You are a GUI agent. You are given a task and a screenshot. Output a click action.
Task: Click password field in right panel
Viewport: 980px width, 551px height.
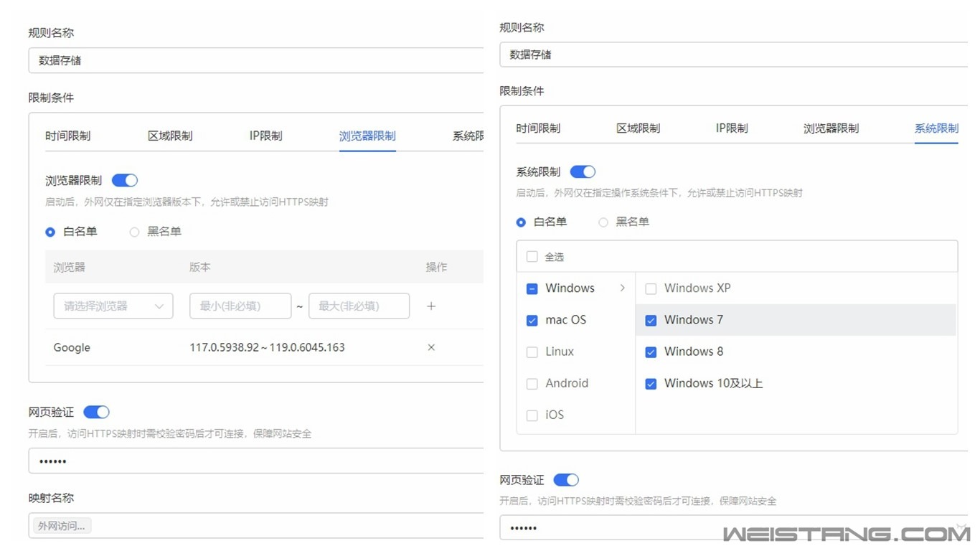(x=734, y=527)
